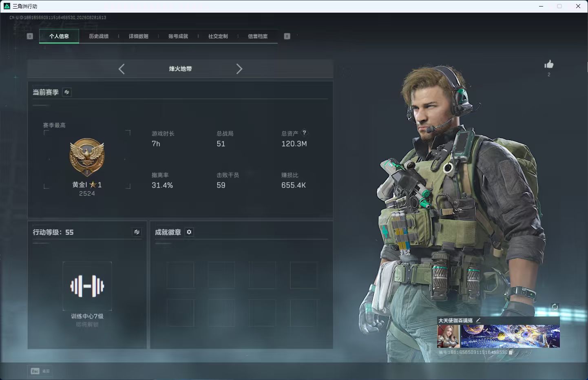Switch to the 历史战绩 tab
The width and height of the screenshot is (588, 380).
[99, 36]
